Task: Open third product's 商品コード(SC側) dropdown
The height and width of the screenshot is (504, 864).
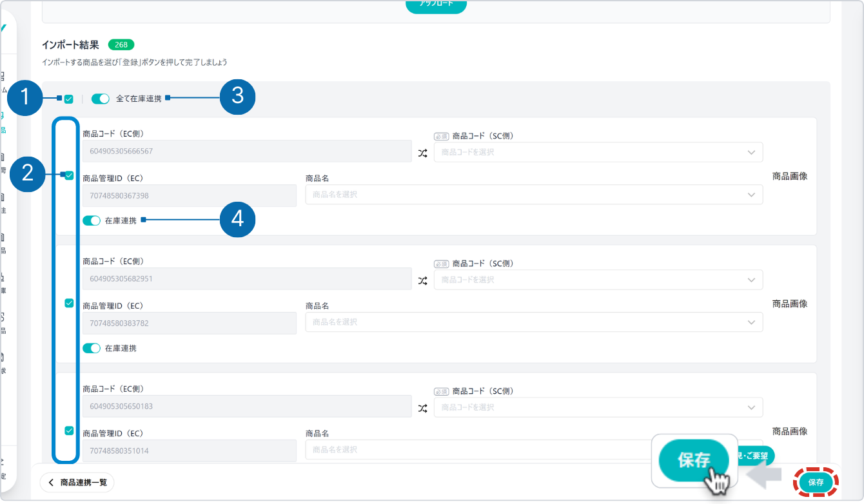Action: click(x=598, y=407)
